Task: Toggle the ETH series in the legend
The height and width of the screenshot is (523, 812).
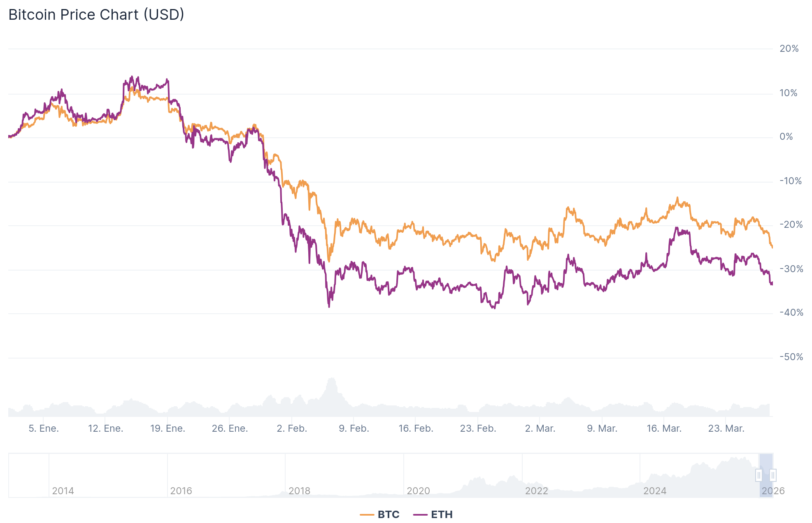Action: [442, 514]
